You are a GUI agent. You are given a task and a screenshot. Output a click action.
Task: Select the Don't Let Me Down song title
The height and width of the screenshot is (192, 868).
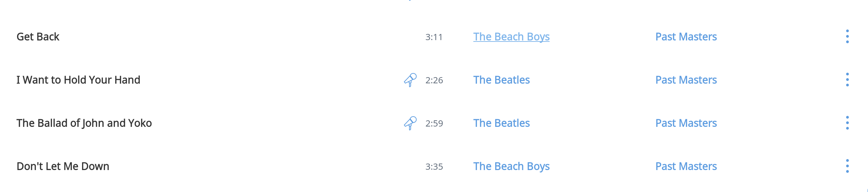click(x=63, y=166)
